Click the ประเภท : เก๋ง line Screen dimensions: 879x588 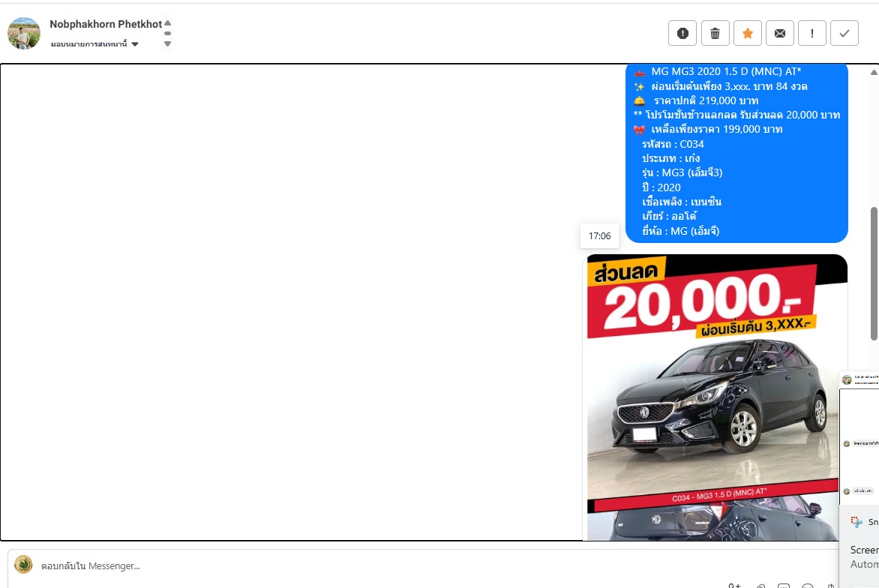tap(671, 159)
